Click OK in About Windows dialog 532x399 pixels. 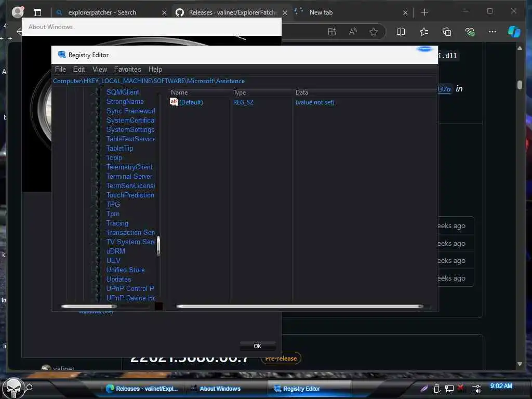point(258,346)
